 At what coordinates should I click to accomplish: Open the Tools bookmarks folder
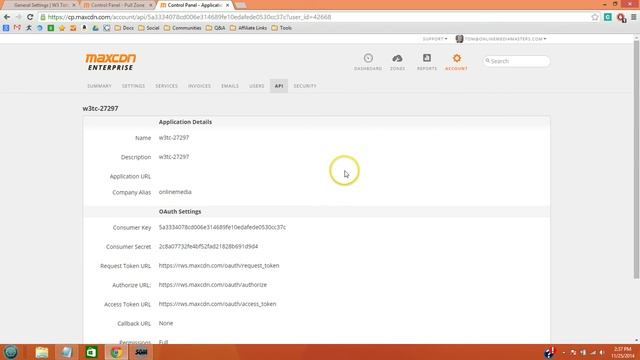282,28
